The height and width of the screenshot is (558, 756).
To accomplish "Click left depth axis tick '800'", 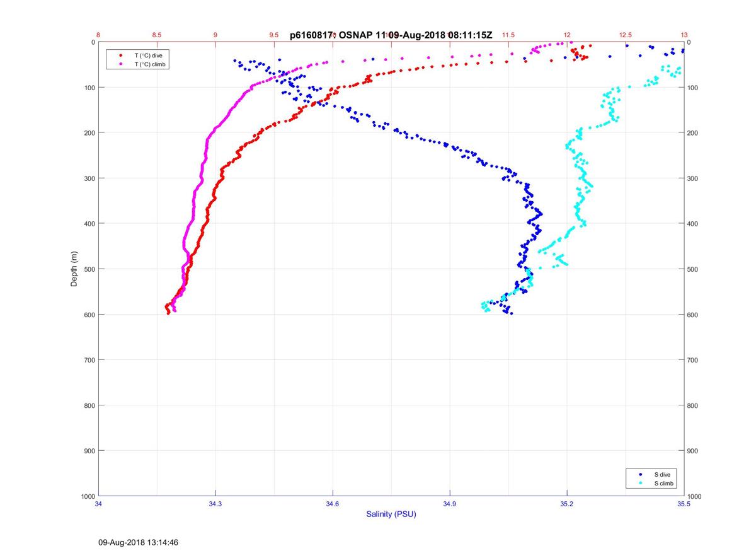I will click(x=89, y=405).
